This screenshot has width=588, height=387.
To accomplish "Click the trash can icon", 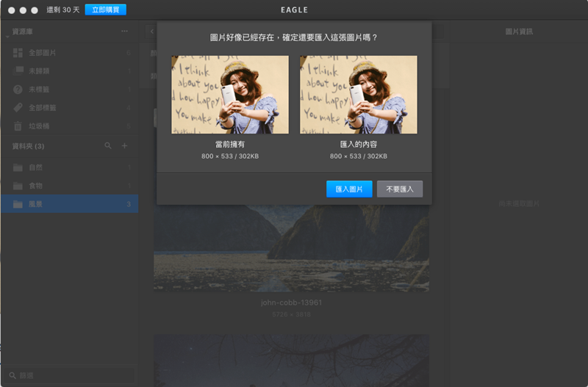I will [18, 126].
